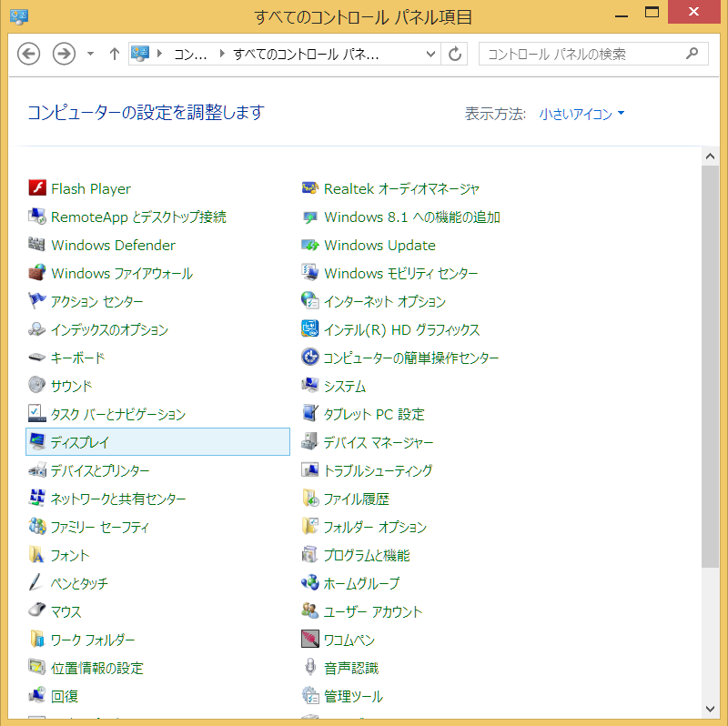Refresh the control panel view
This screenshot has height=726, width=728.
(x=454, y=54)
